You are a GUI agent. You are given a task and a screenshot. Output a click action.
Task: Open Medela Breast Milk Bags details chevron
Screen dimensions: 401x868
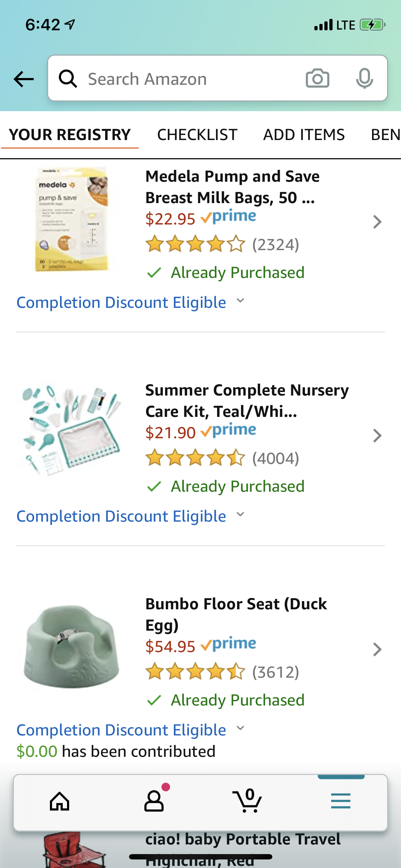tap(377, 222)
